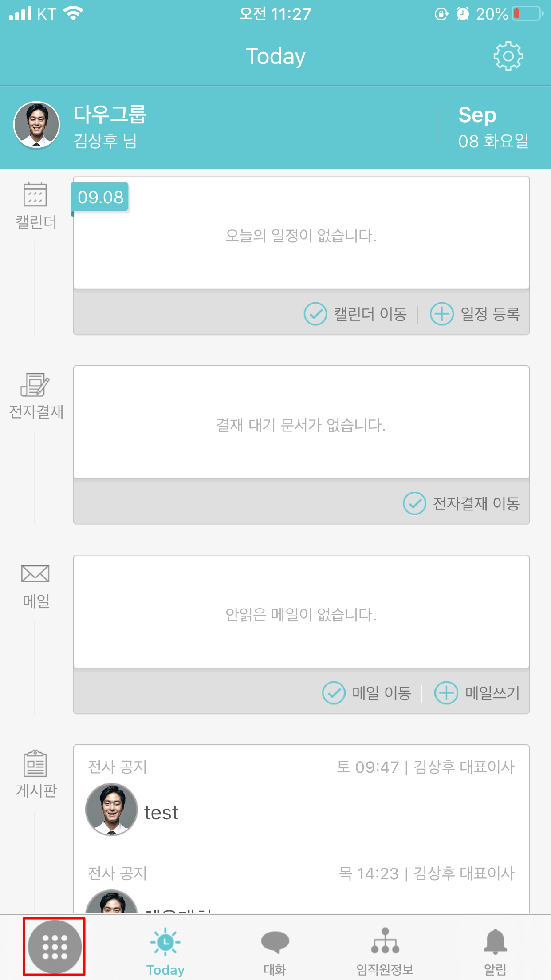Screen dimensions: 551x980
Task: Go to 전자결재 이동 link
Action: [462, 503]
